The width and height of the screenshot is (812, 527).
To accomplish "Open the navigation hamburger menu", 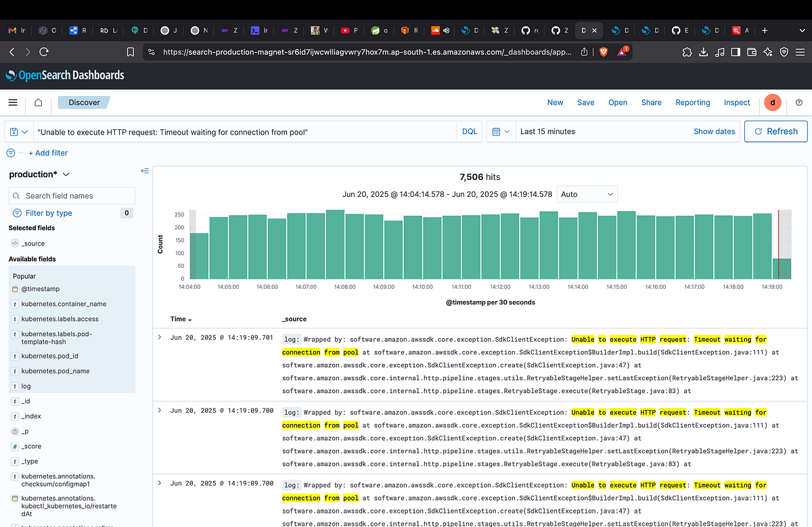I will tap(12, 102).
